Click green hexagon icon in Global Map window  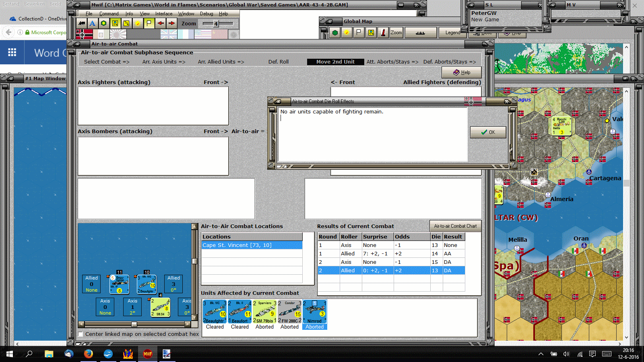(335, 33)
